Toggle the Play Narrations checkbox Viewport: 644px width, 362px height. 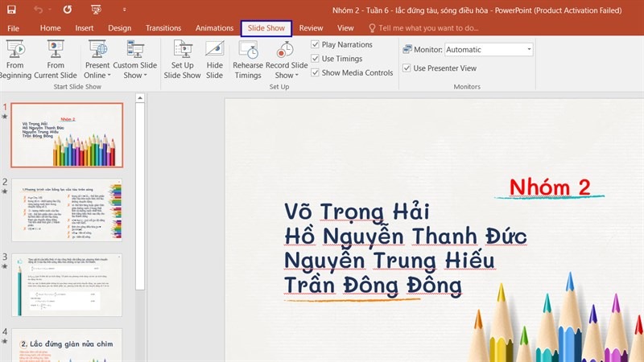(315, 44)
